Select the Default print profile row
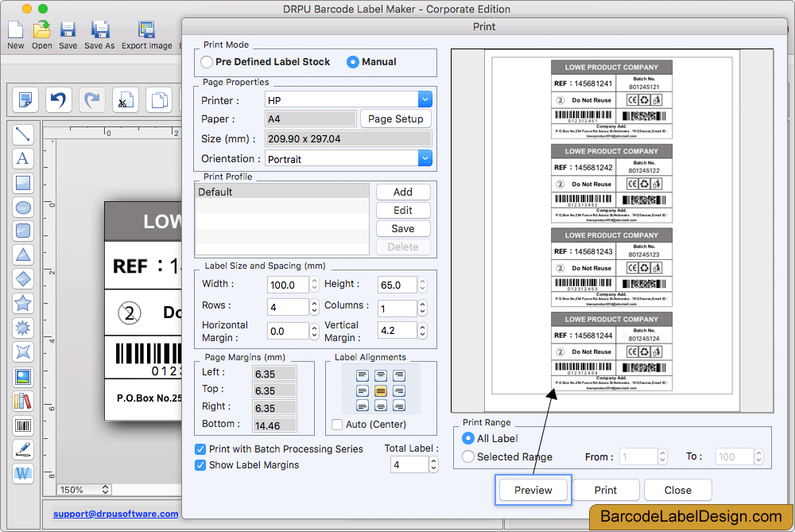795x532 pixels. pos(282,192)
